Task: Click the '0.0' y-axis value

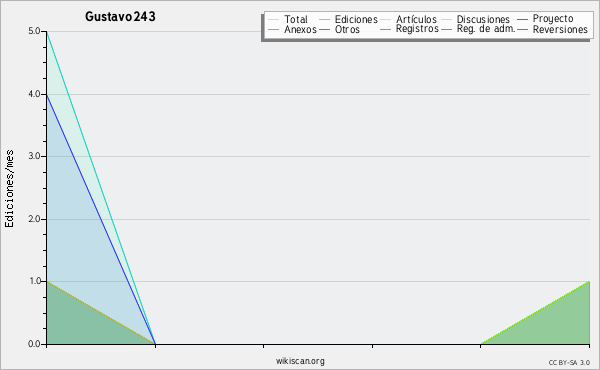Action: coord(34,344)
